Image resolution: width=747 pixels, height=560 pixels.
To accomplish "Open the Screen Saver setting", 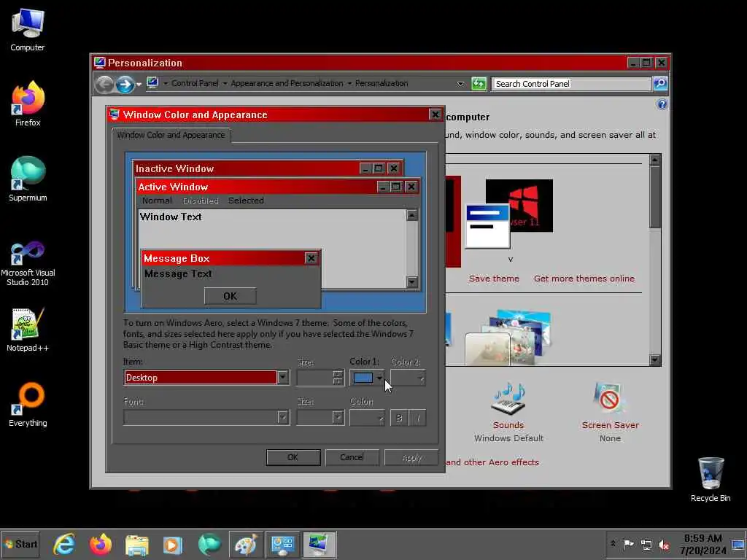I will pyautogui.click(x=611, y=413).
